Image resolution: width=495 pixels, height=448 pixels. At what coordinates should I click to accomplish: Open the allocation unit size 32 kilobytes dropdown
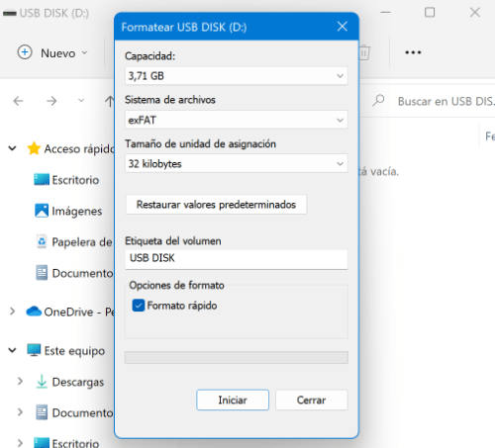(x=237, y=163)
